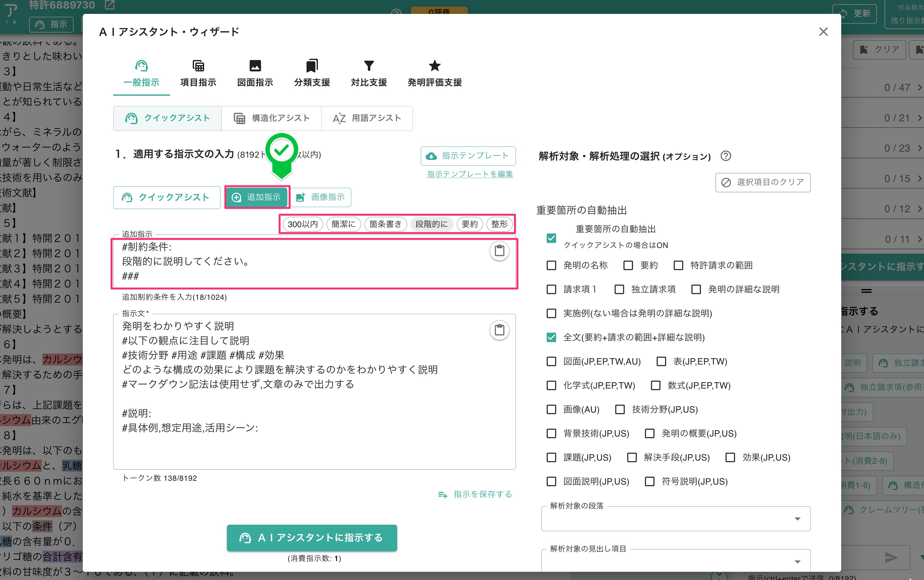Open the 項目指示 tab
This screenshot has width=924, height=580.
[x=198, y=74]
